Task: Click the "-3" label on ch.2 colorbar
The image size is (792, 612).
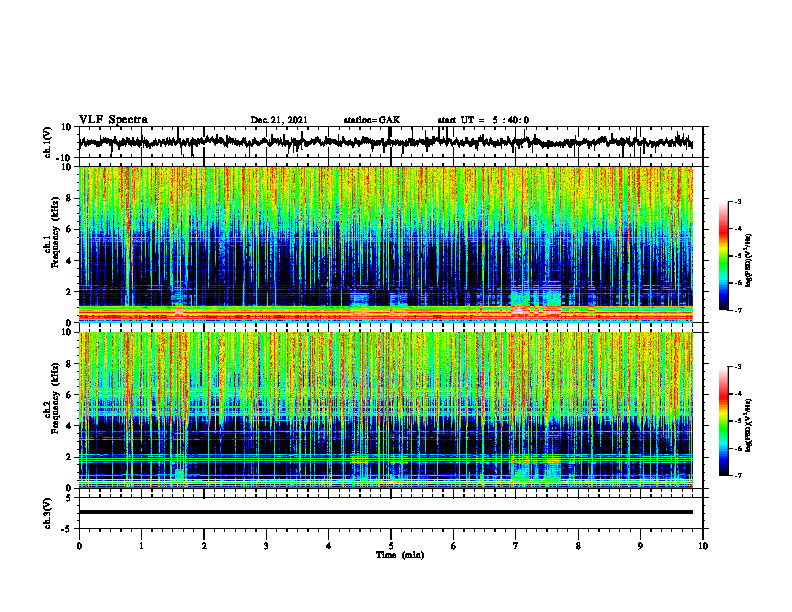Action: click(738, 367)
